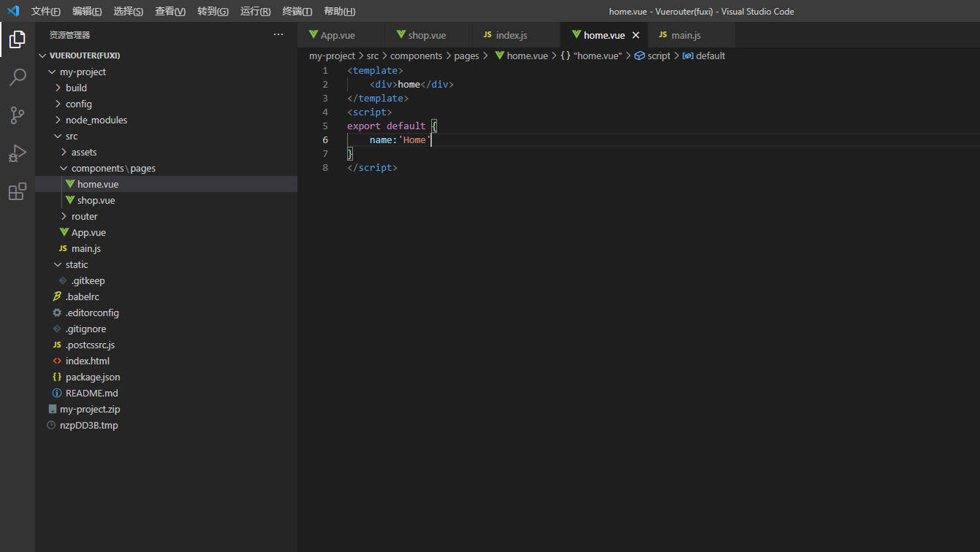The height and width of the screenshot is (552, 980).
Task: Open the Run and Debug view
Action: (x=18, y=153)
